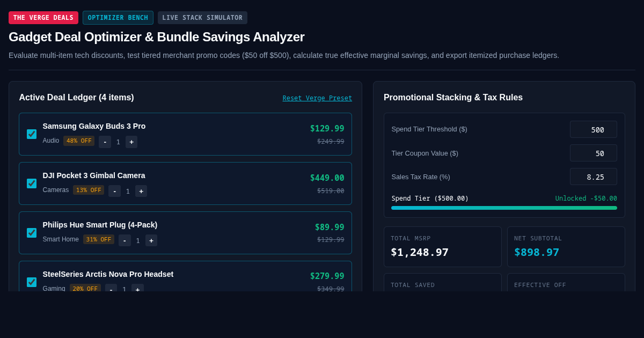Uncheck the Samsung Galaxy Buds 3 Pro checkbox
This screenshot has height=338, width=644.
(x=32, y=134)
